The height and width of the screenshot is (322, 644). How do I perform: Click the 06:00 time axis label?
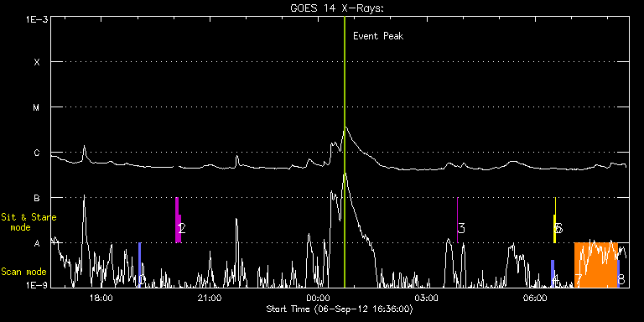[x=536, y=298]
